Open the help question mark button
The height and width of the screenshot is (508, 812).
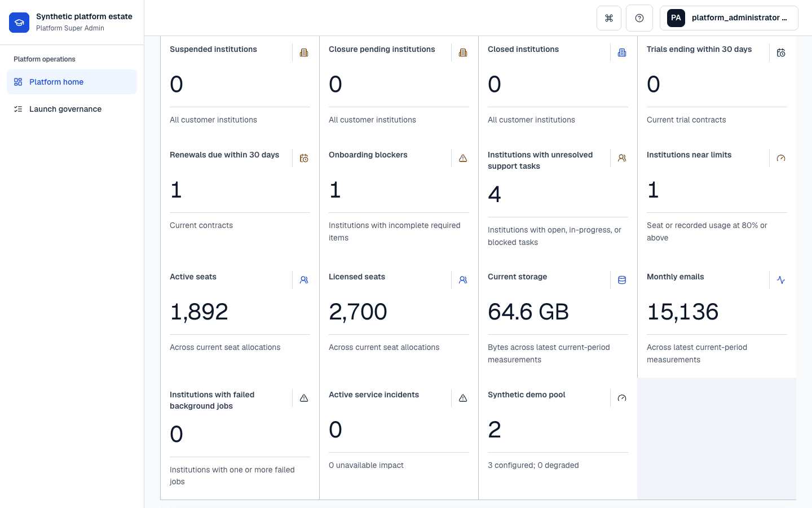639,18
